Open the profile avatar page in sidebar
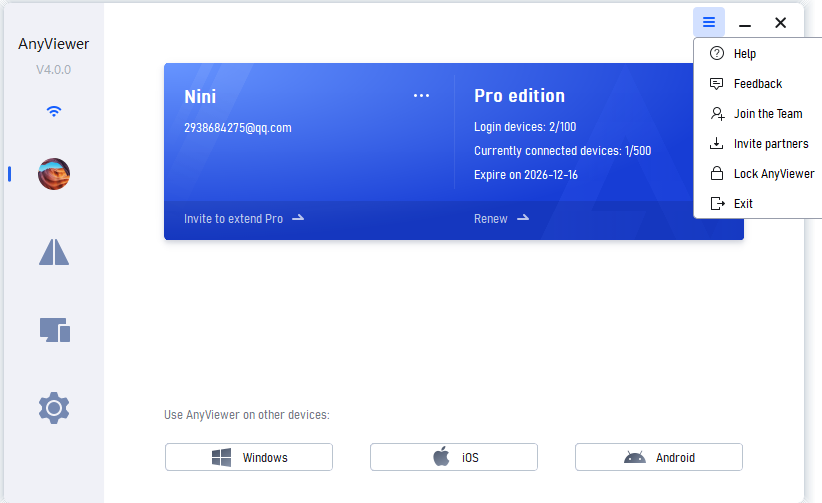Viewport: 822px width, 503px height. point(53,174)
